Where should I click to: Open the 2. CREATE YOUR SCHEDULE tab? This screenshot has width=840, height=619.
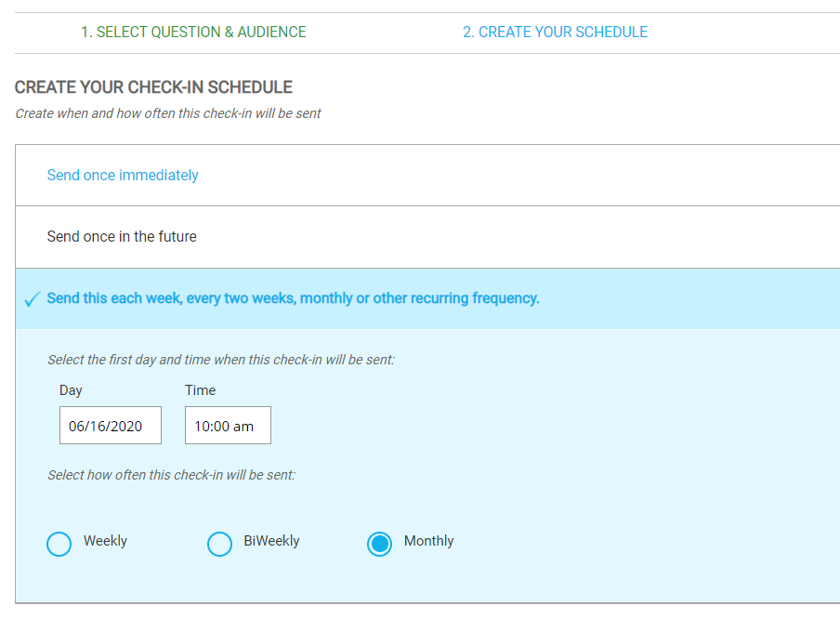coord(555,32)
